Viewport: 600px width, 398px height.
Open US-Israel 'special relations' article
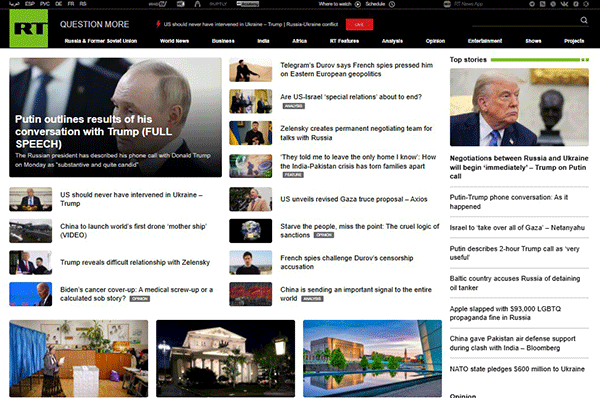351,97
